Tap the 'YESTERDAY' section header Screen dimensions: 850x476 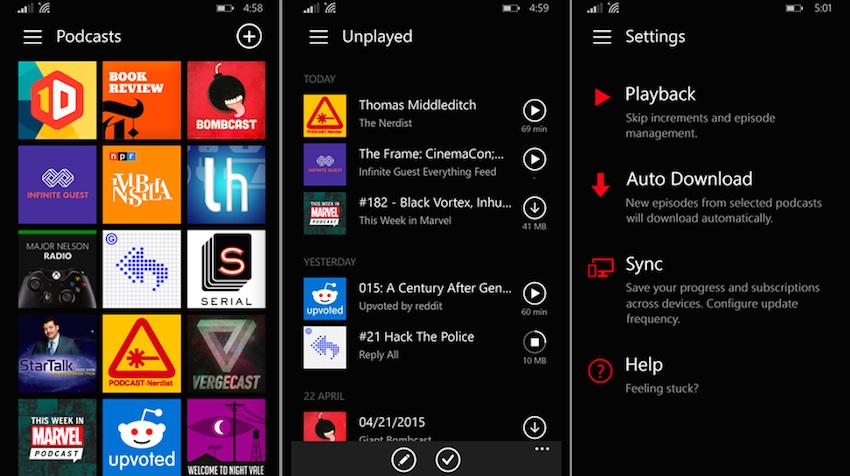tap(330, 262)
